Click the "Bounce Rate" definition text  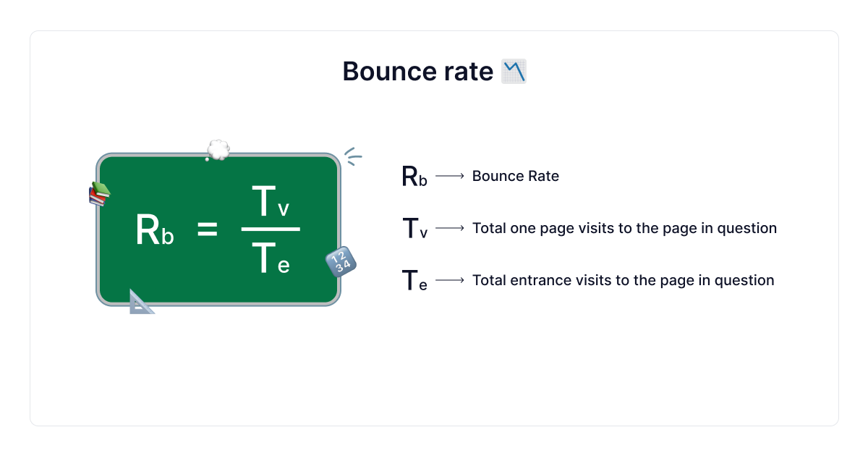tap(515, 176)
